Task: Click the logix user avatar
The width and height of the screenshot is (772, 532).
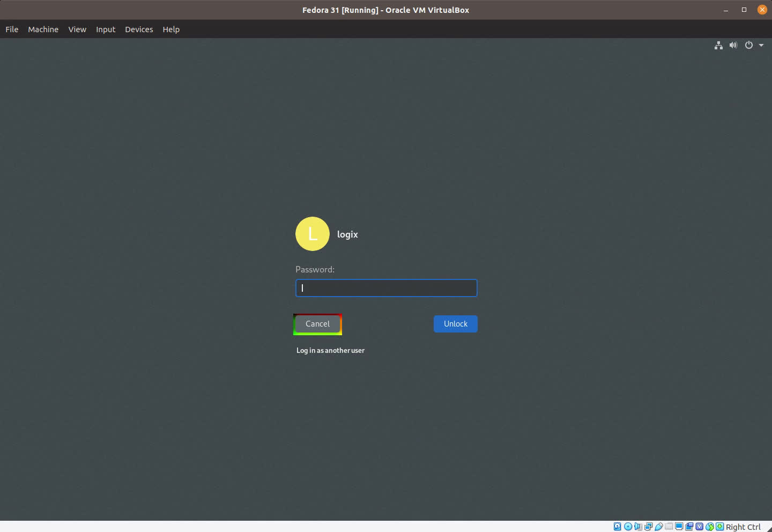Action: (313, 234)
